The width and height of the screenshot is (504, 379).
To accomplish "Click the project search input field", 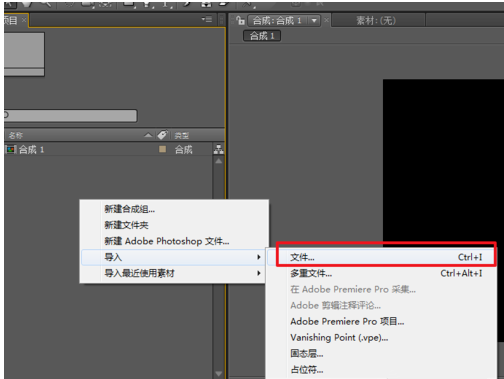I will 71,116.
